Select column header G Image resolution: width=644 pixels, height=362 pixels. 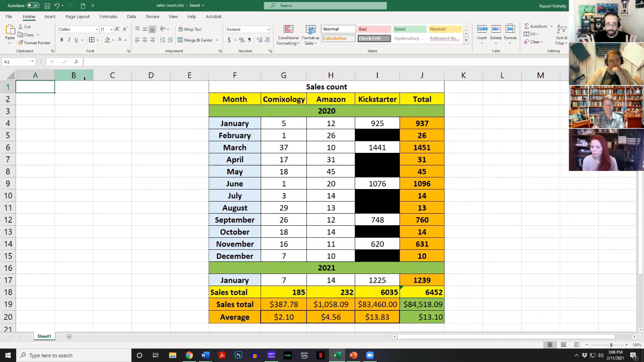click(284, 75)
